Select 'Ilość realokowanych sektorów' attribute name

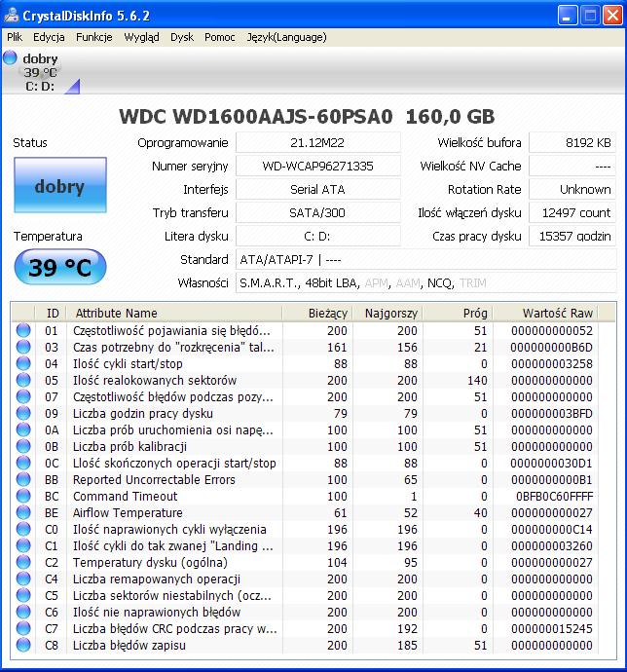tap(155, 380)
